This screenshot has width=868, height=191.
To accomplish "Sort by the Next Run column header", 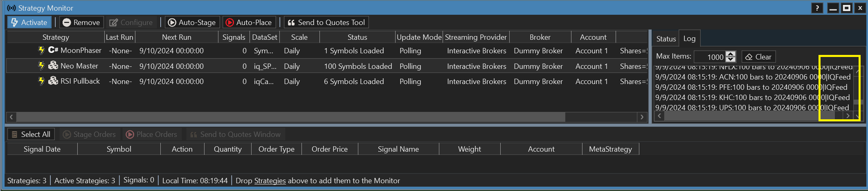I will tap(176, 37).
